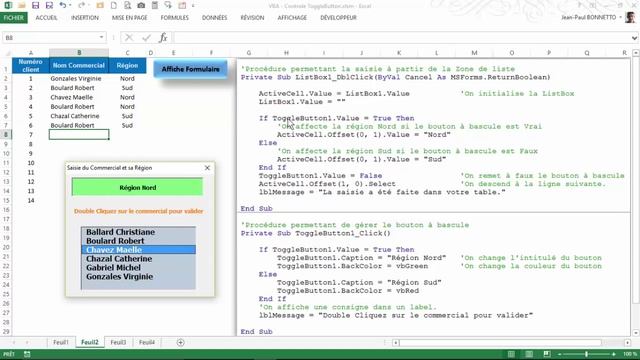Click the zoom slider handle
The width and height of the screenshot is (640, 360).
pyautogui.click(x=587, y=354)
